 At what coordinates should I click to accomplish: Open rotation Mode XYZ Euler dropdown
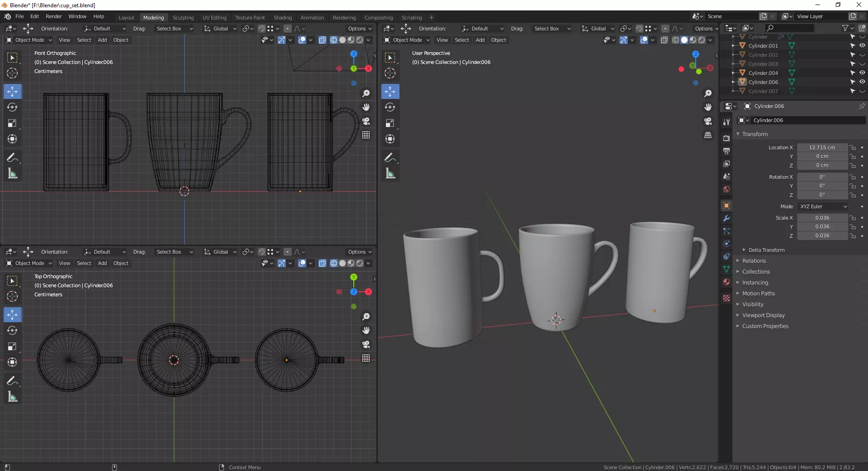(823, 206)
